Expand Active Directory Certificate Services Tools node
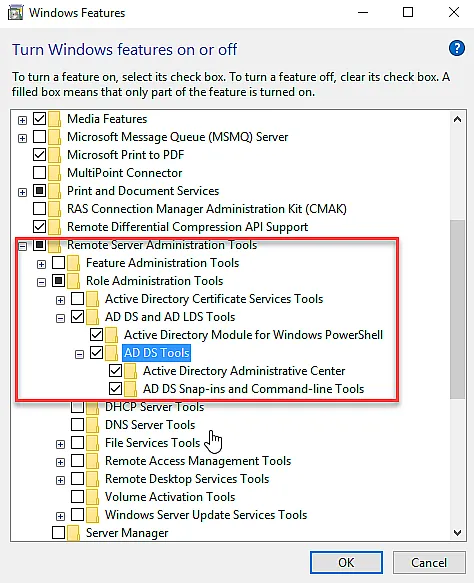474x583 pixels. [60, 300]
